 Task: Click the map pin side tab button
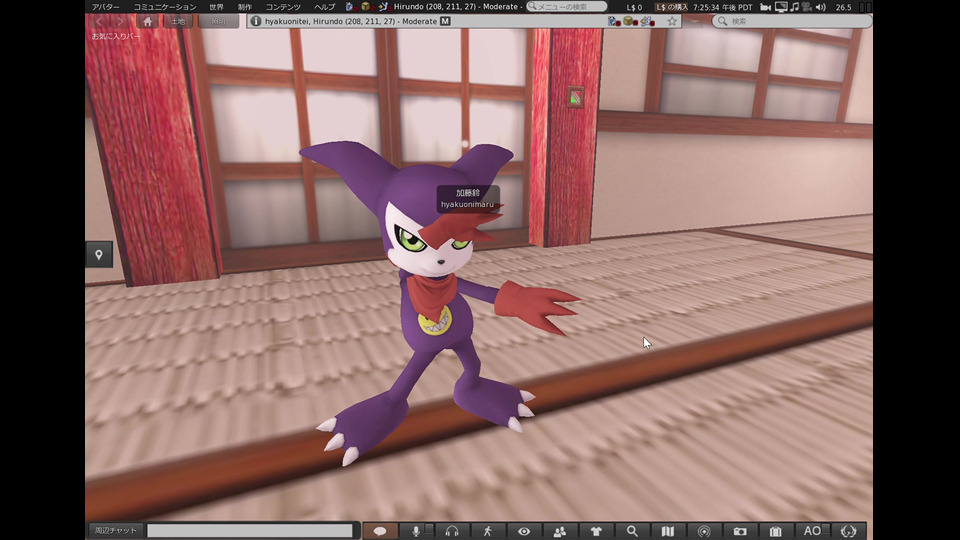click(x=99, y=254)
